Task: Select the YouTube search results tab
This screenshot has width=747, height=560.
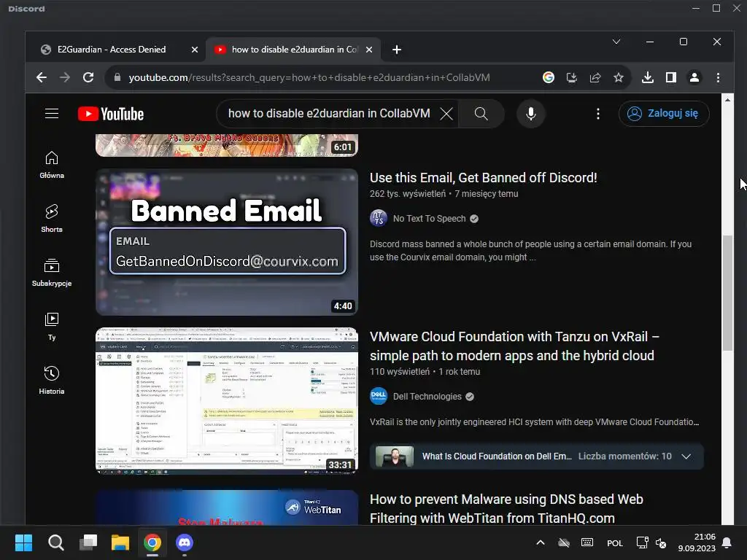Action: click(293, 50)
